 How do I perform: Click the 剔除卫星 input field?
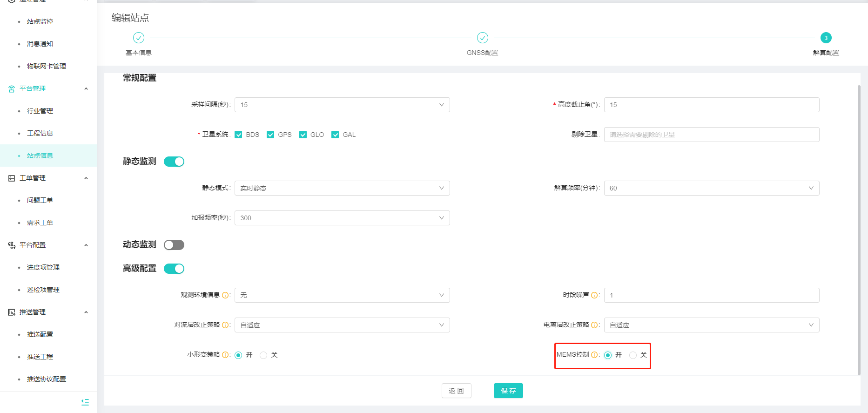point(711,135)
